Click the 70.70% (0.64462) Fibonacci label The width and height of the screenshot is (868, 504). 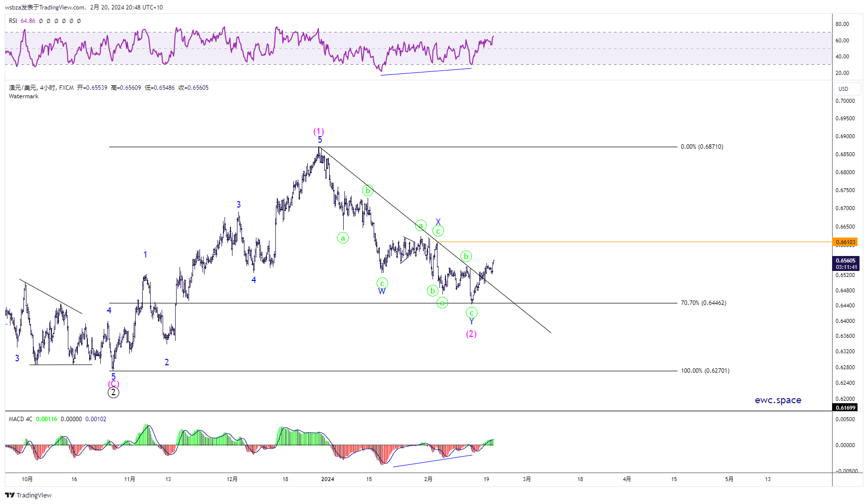pyautogui.click(x=703, y=303)
